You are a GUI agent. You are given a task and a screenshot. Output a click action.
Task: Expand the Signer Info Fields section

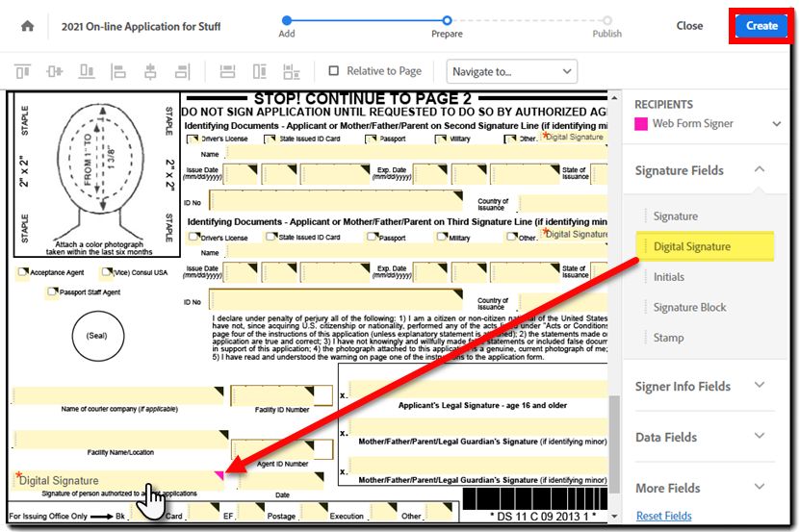[x=760, y=385]
